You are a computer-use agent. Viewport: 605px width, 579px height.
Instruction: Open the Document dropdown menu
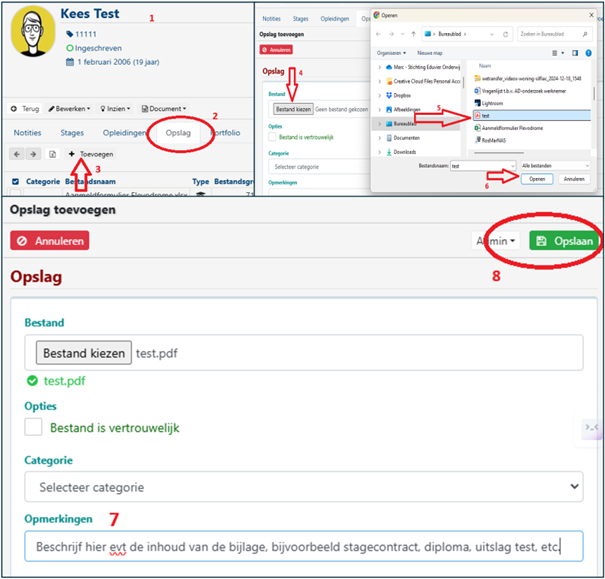click(x=164, y=109)
